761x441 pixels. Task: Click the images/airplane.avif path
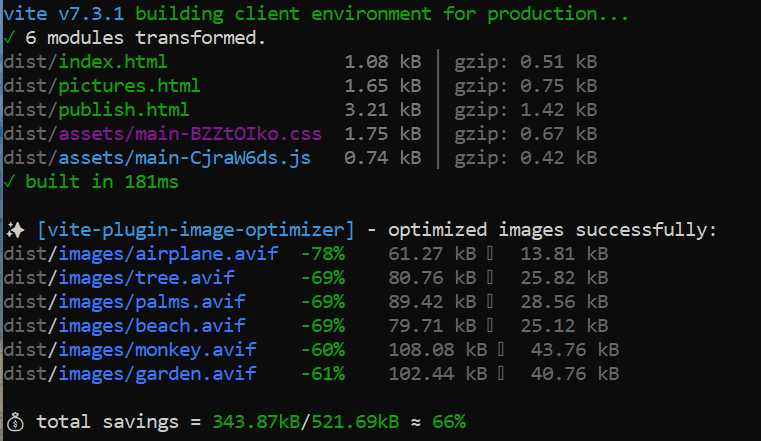point(168,254)
